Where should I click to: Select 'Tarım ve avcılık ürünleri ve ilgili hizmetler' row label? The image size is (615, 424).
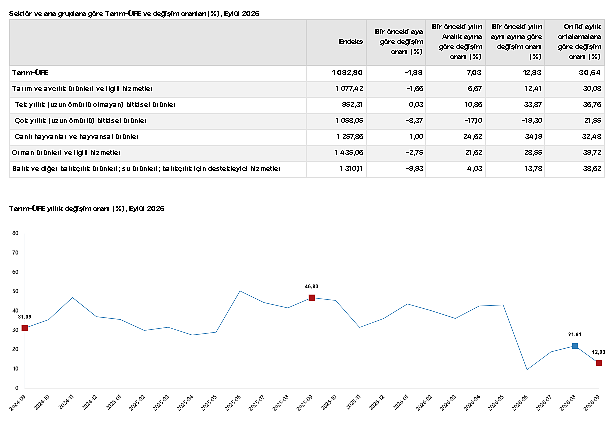pos(82,89)
